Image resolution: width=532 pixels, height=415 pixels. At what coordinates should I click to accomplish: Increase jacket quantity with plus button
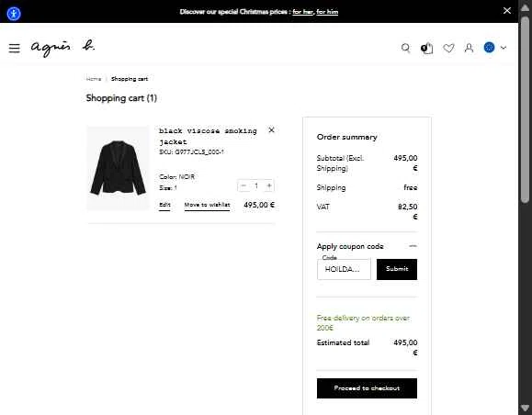pyautogui.click(x=269, y=185)
